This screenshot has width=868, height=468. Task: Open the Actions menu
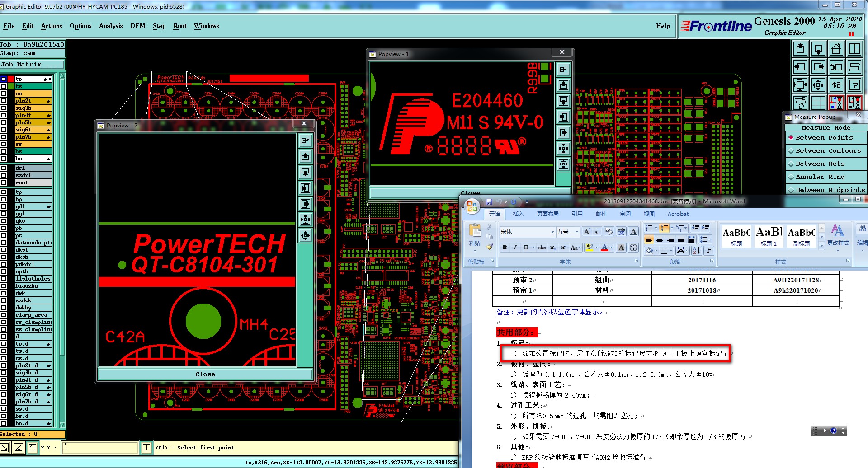(x=52, y=26)
